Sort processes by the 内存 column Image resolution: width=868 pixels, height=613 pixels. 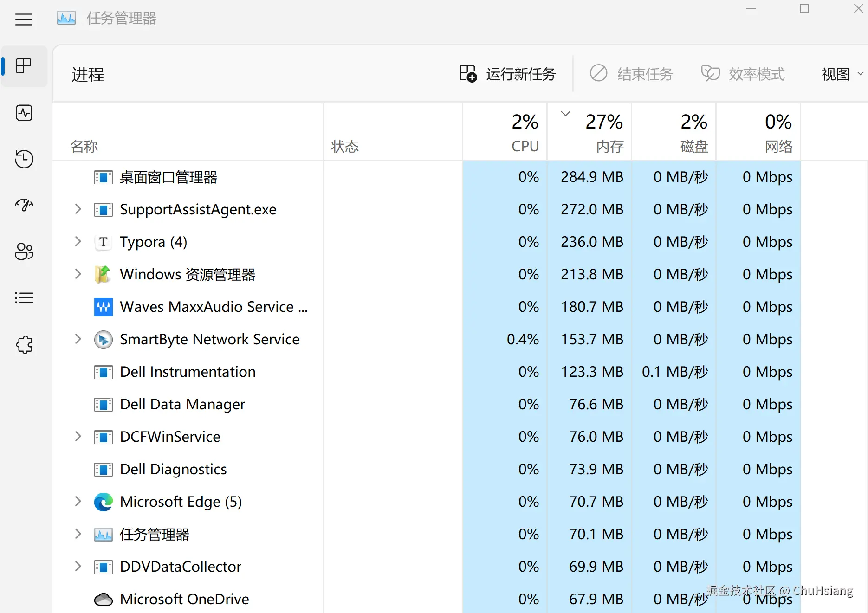[x=589, y=132]
